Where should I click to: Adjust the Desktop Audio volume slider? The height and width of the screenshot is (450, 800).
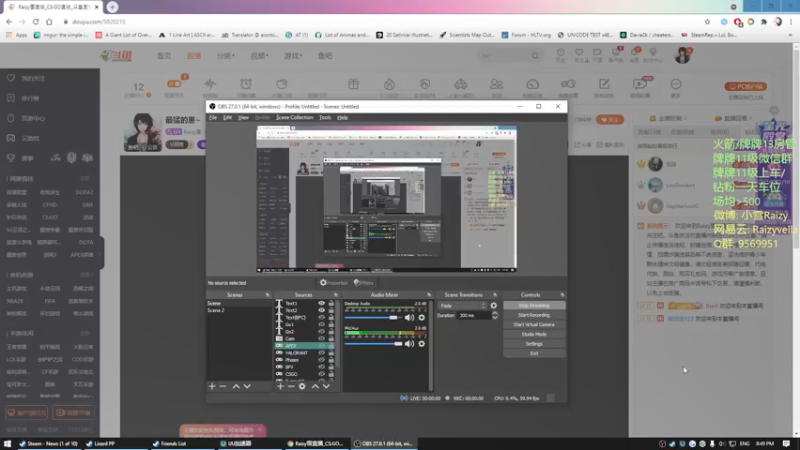[373, 317]
